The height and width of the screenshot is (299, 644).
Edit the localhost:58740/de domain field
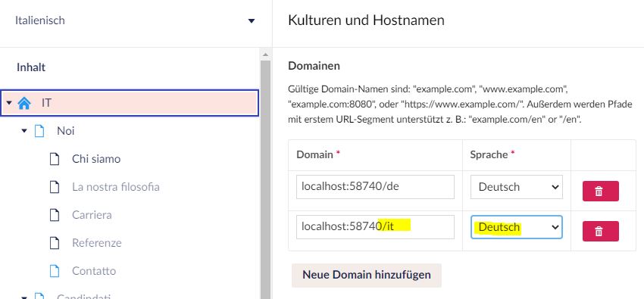click(x=375, y=187)
